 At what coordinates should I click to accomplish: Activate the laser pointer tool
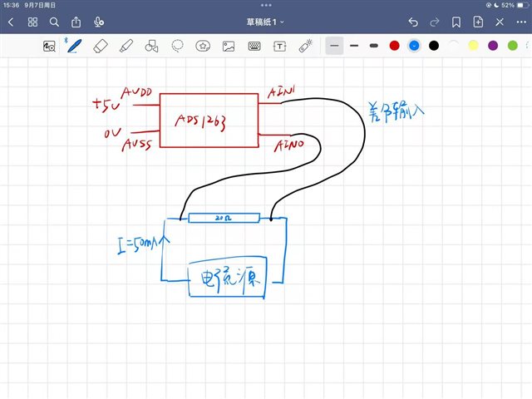point(305,46)
